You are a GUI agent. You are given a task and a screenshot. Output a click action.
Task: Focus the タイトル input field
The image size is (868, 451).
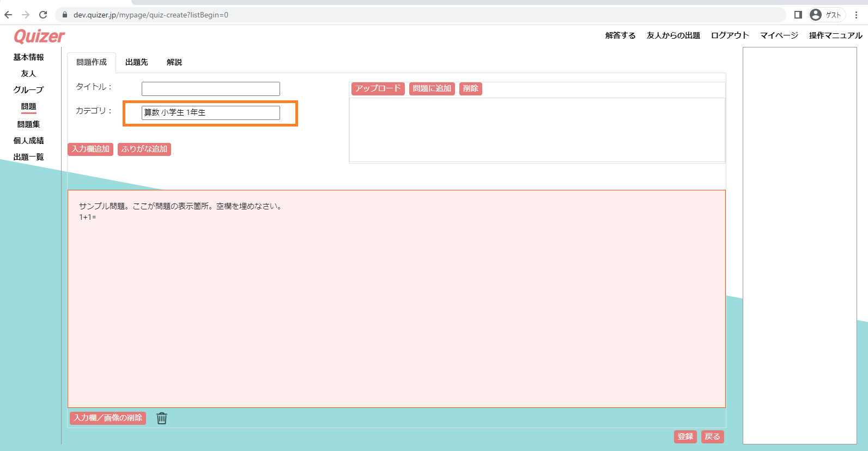(x=211, y=89)
